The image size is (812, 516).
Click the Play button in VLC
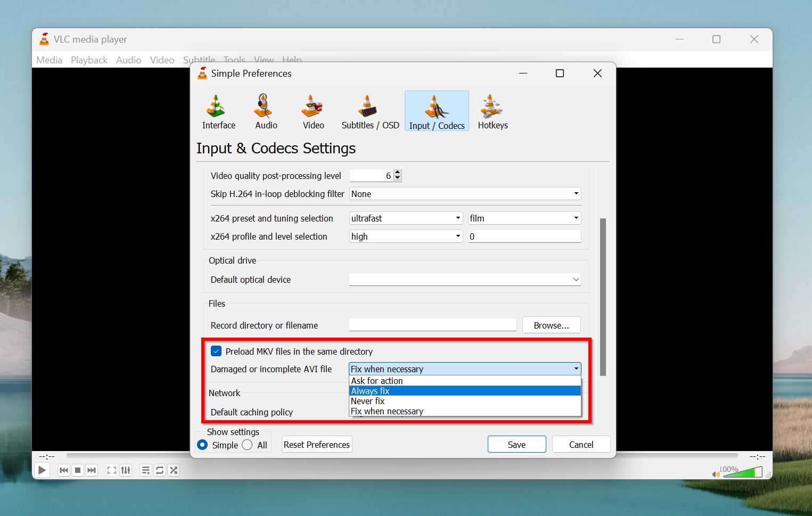coord(42,470)
